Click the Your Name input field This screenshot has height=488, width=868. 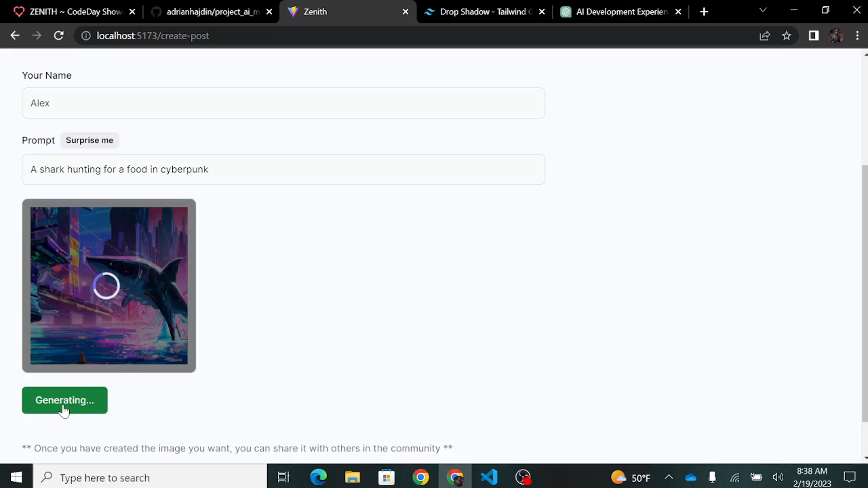pyautogui.click(x=283, y=103)
